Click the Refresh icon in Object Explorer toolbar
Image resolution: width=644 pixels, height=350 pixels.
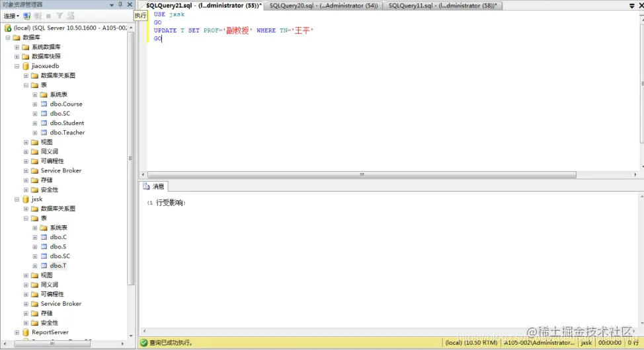click(71, 16)
